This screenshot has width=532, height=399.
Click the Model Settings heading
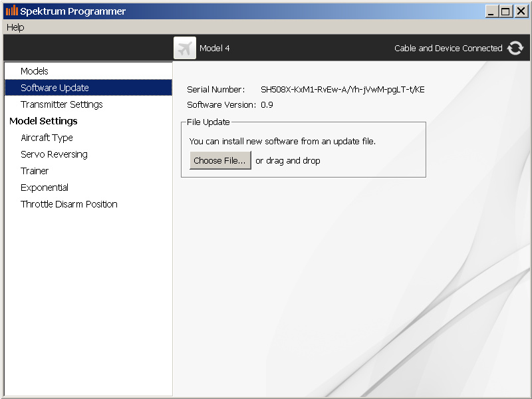(43, 121)
